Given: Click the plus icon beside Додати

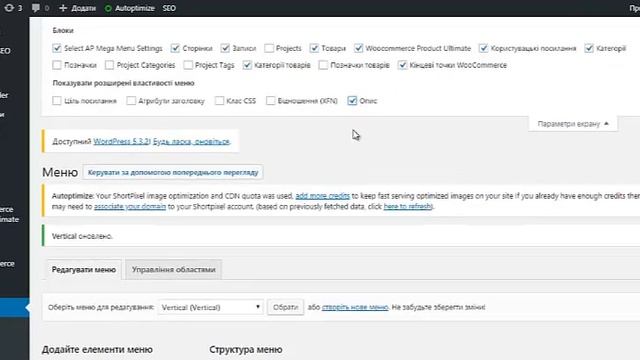Looking at the screenshot, I should pos(63,8).
